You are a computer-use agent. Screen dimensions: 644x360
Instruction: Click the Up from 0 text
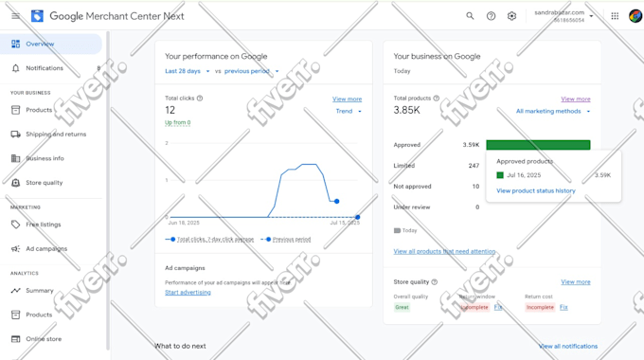tap(177, 122)
